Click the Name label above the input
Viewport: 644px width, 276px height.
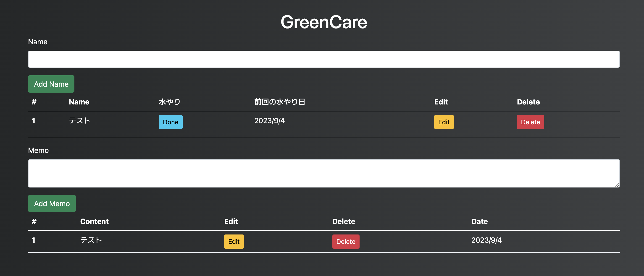tap(38, 42)
